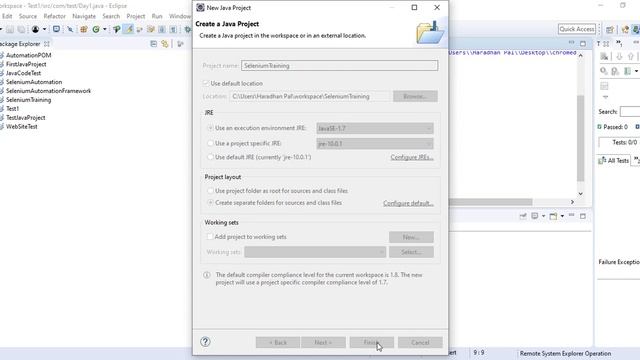Open the Run menu in Eclipse

[157, 16]
